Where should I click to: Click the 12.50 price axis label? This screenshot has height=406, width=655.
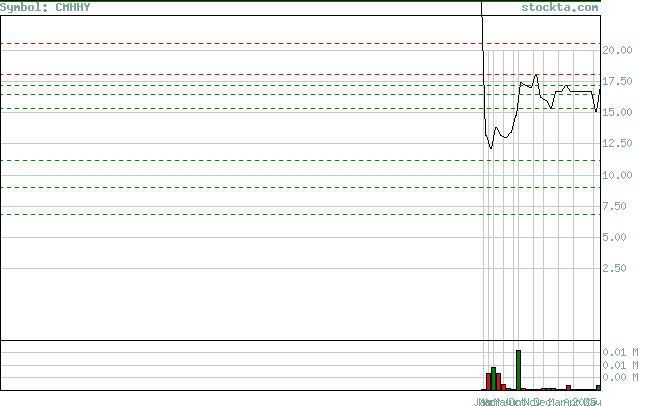click(617, 143)
